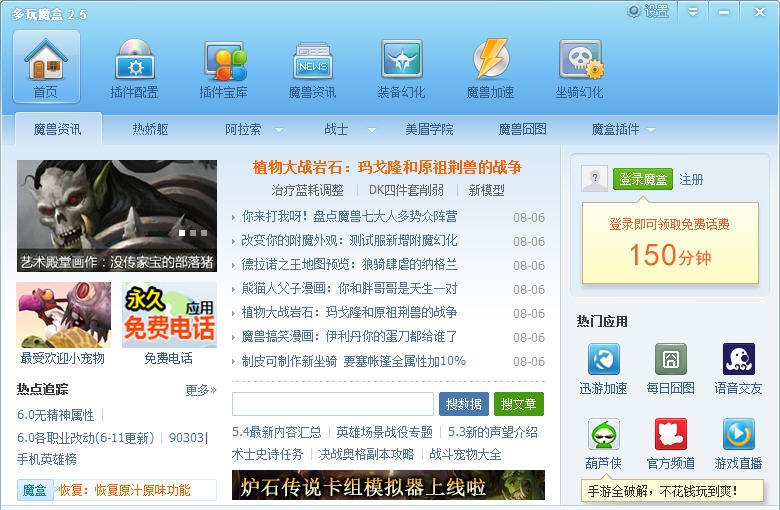This screenshot has width=780, height=510.
Task: Open the 5.3新的声望介绍 link
Action: pyautogui.click(x=493, y=432)
